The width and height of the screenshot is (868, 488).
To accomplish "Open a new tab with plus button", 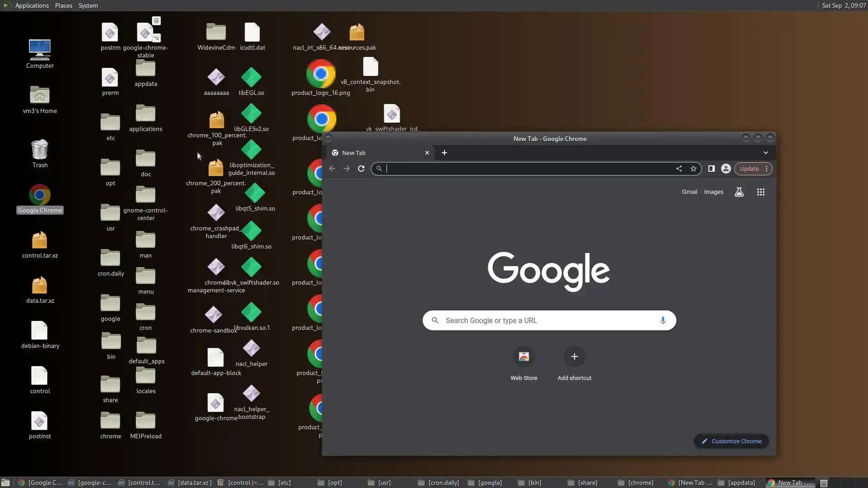I will pos(444,153).
